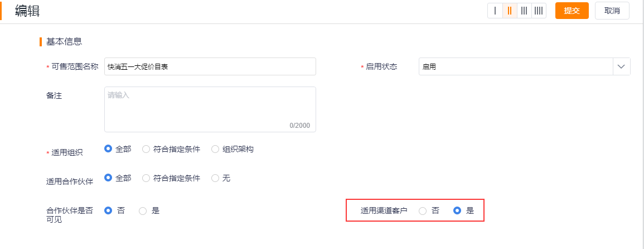Click into the 备注 textarea

point(210,109)
